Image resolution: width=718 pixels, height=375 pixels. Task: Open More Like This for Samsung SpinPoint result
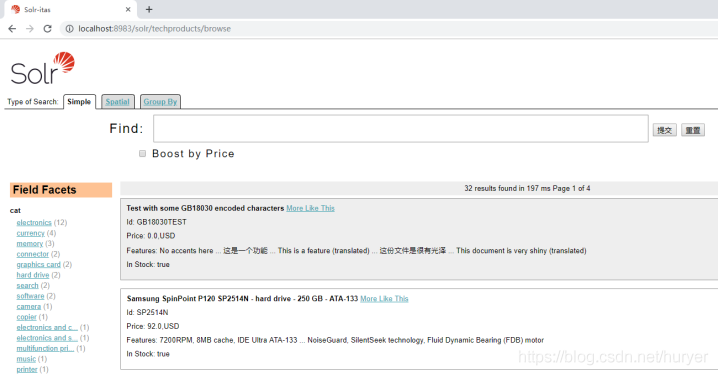click(x=384, y=299)
